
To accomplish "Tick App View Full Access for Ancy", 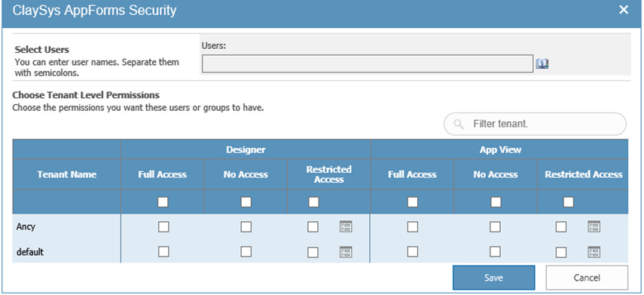I will click(413, 226).
